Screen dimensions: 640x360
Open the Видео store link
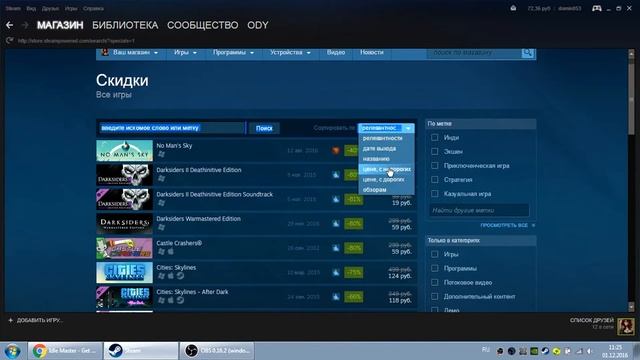[336, 53]
